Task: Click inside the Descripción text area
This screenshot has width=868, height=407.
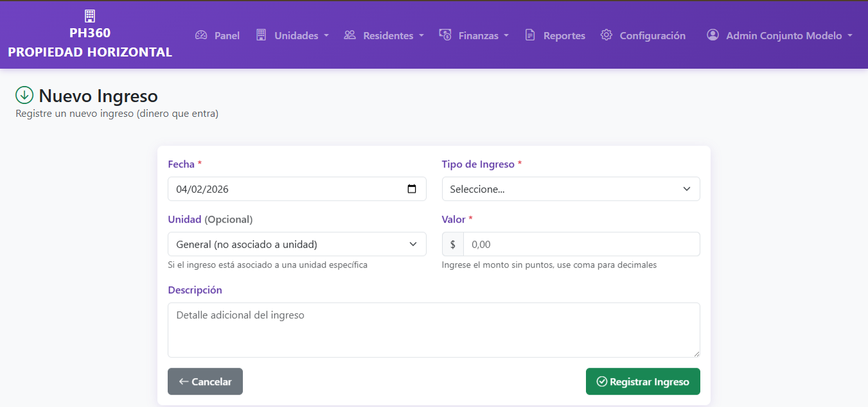Action: click(x=434, y=330)
